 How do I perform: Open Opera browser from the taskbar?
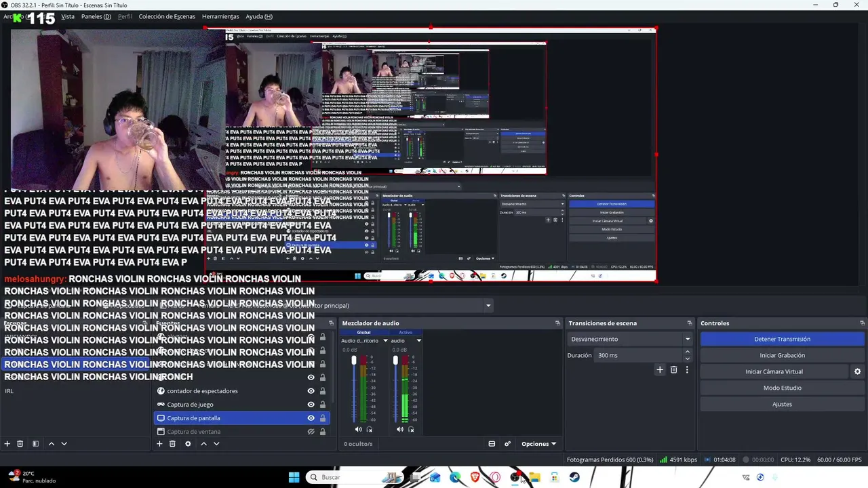tap(495, 477)
